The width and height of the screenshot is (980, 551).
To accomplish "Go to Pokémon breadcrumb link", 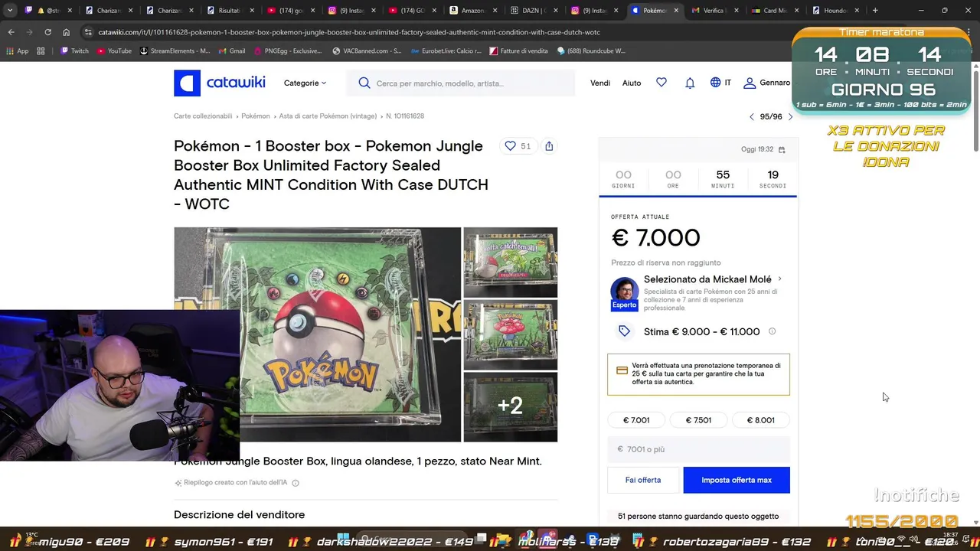I will pyautogui.click(x=256, y=116).
